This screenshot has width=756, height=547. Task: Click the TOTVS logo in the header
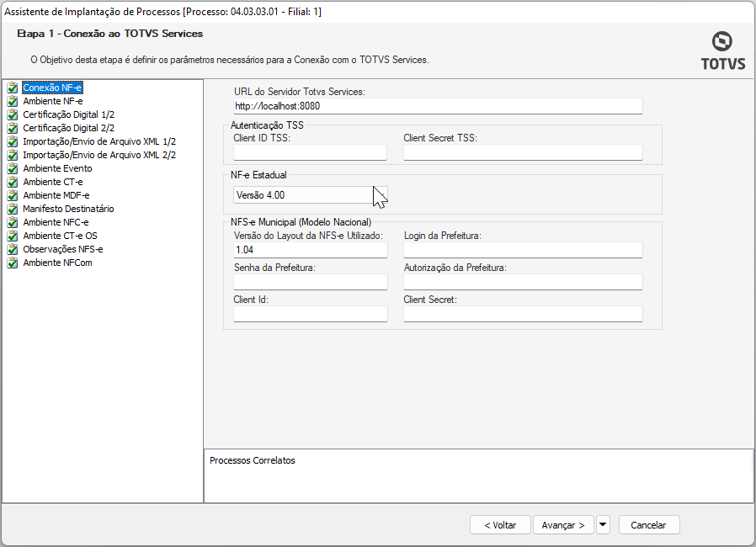722,51
